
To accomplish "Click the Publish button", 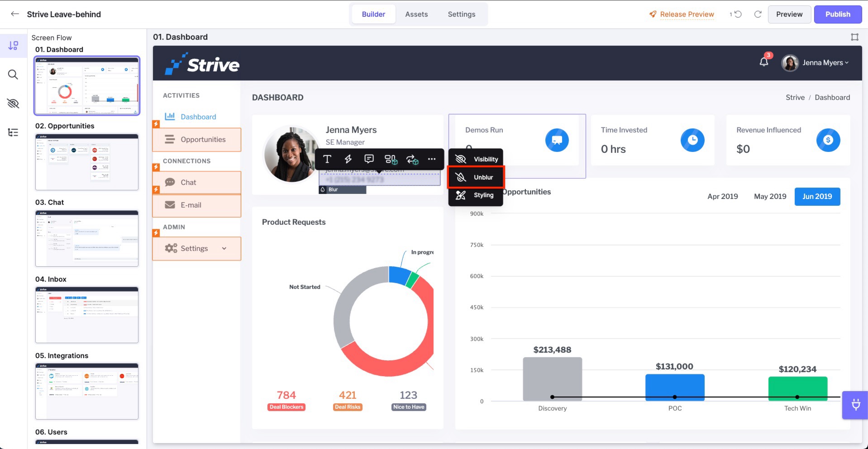I will point(838,14).
